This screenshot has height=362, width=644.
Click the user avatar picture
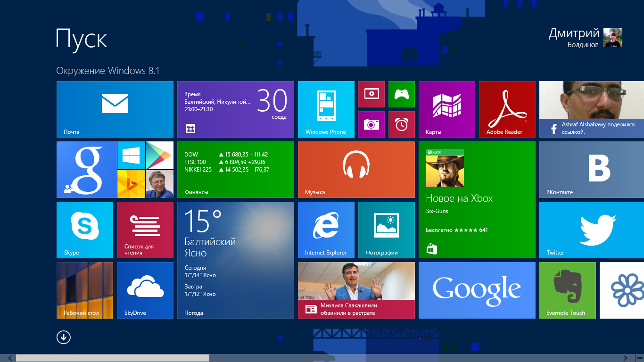click(x=613, y=38)
